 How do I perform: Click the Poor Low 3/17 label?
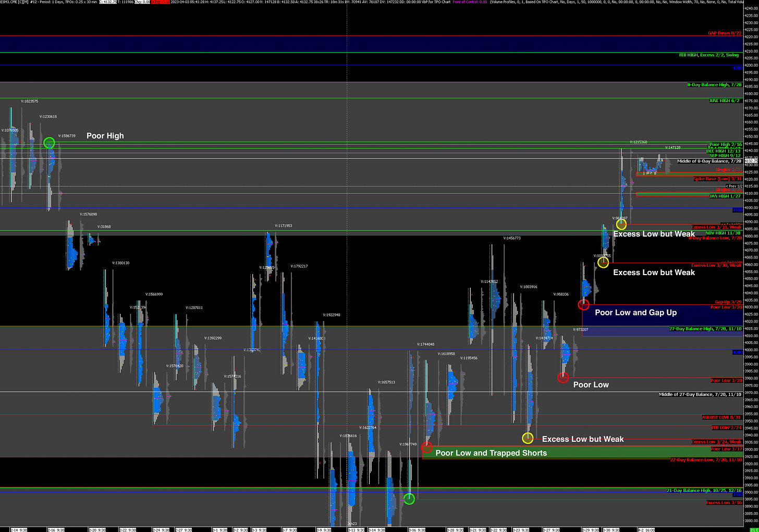coord(726,449)
